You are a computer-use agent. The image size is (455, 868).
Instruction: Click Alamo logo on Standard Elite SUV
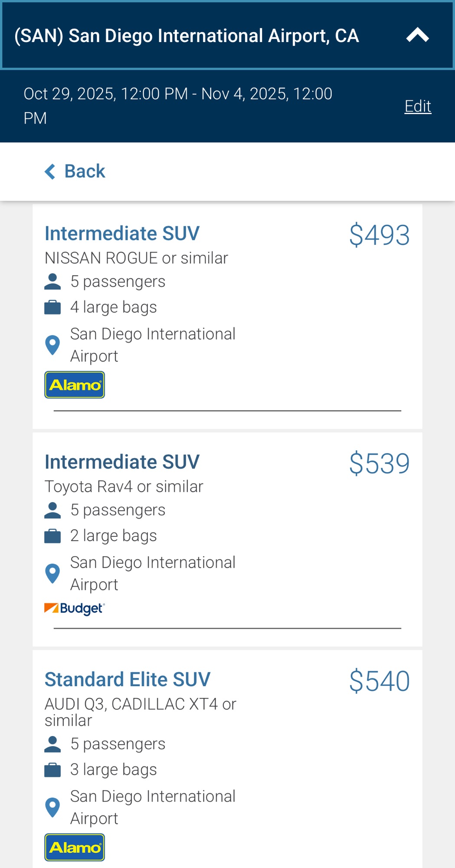point(75,847)
